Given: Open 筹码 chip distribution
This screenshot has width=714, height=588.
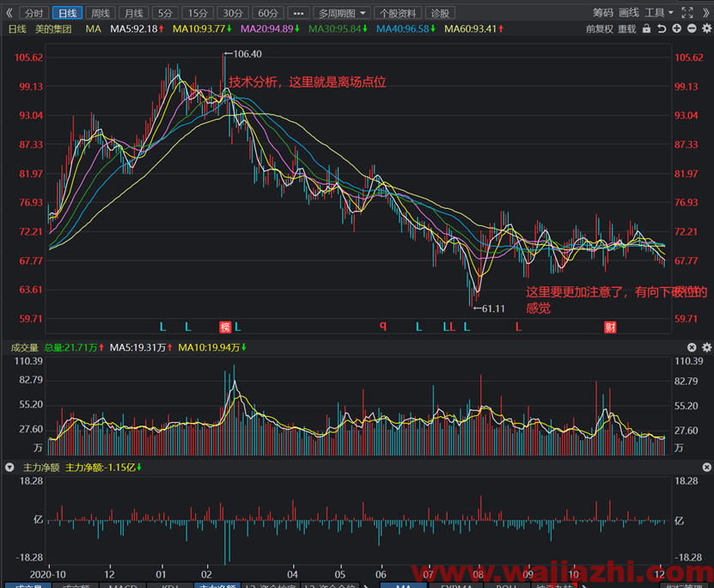Looking at the screenshot, I should pyautogui.click(x=603, y=13).
